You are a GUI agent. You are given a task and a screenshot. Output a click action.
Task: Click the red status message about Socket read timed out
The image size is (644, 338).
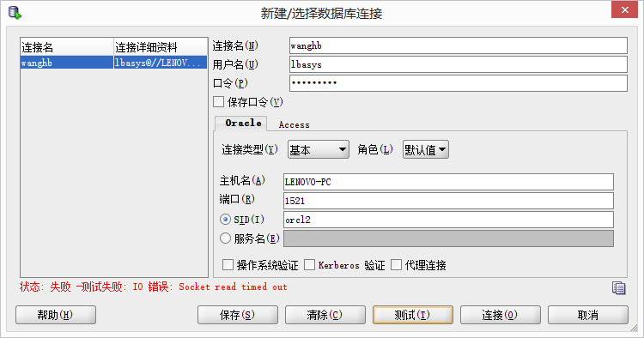(x=153, y=287)
